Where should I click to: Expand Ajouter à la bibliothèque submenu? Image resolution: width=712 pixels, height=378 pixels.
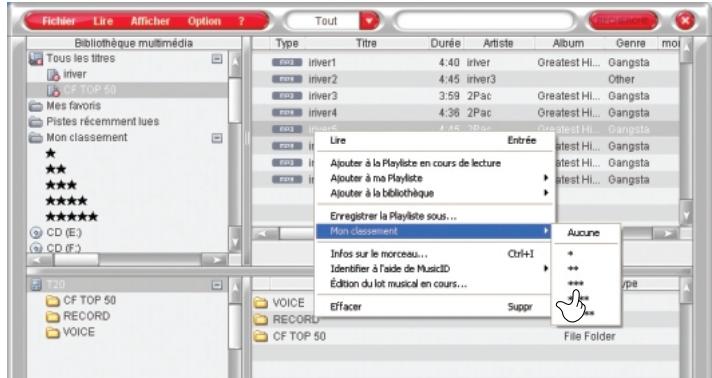pos(434,194)
